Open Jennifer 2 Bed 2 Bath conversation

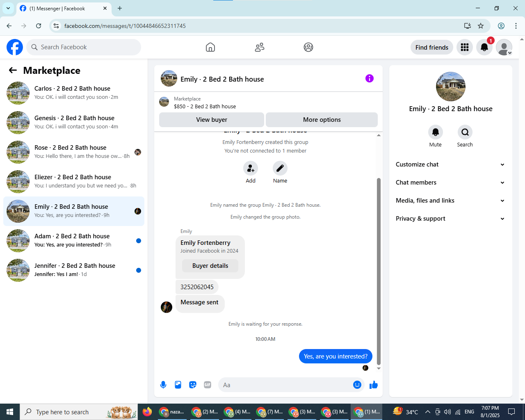(74, 270)
